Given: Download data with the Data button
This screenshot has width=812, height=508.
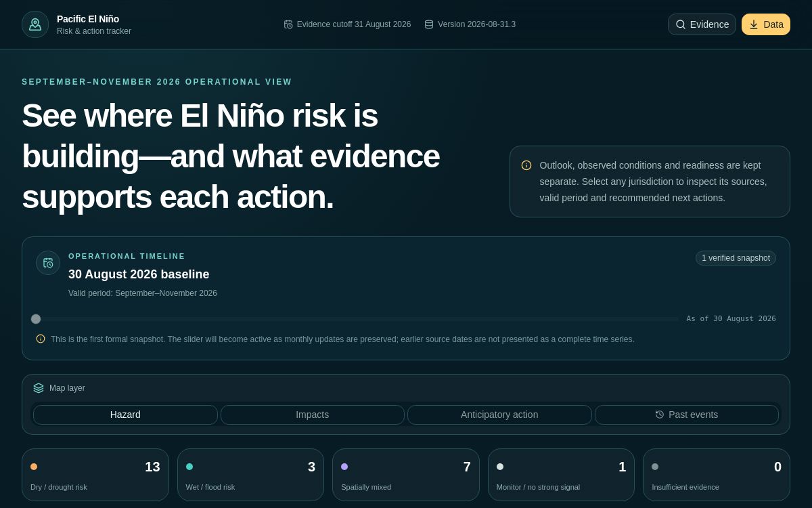Looking at the screenshot, I should [766, 24].
